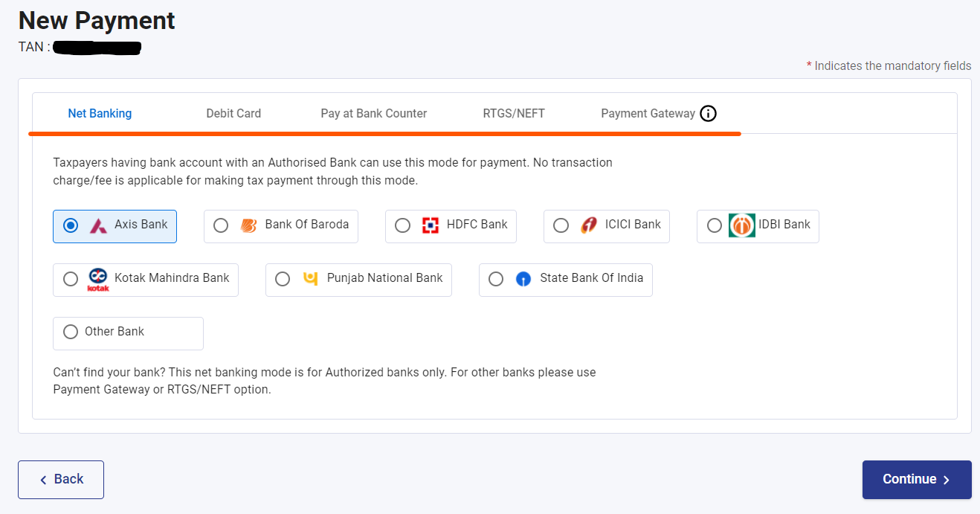Select the ICICI Bank radio button
980x514 pixels.
point(561,225)
